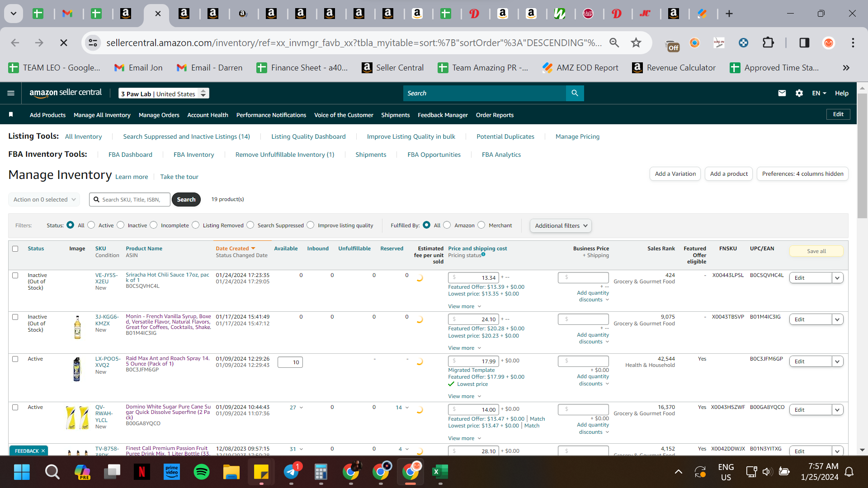The width and height of the screenshot is (868, 488).
Task: Open Windows Start menu
Action: click(x=22, y=472)
